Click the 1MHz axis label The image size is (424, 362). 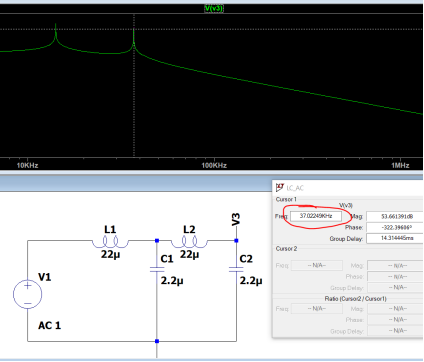[400, 165]
